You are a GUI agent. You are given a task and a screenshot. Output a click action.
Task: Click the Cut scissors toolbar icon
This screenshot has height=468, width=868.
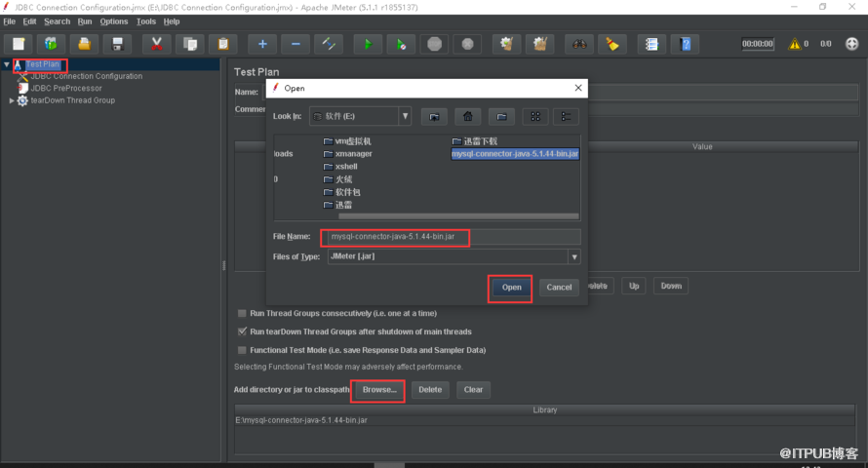click(156, 44)
